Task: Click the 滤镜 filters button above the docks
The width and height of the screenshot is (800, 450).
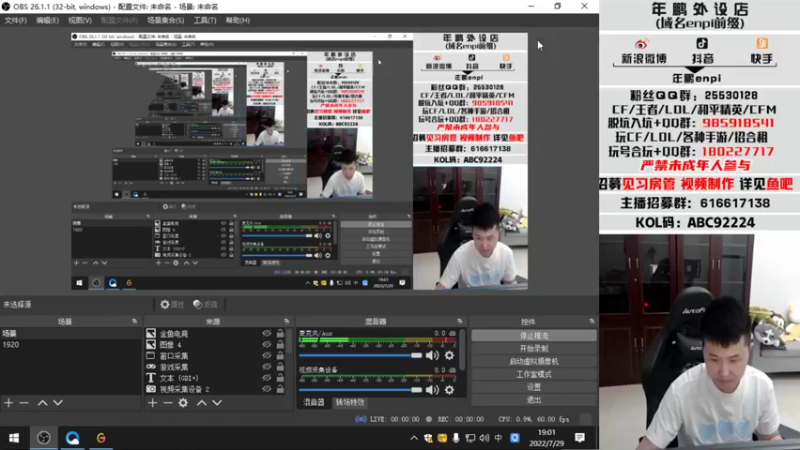Action: (x=205, y=305)
